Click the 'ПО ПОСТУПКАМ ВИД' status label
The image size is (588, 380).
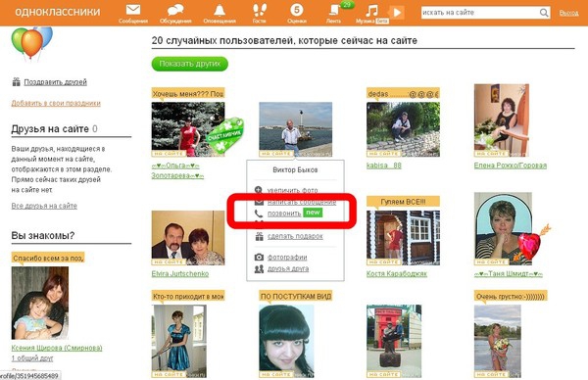click(x=296, y=296)
